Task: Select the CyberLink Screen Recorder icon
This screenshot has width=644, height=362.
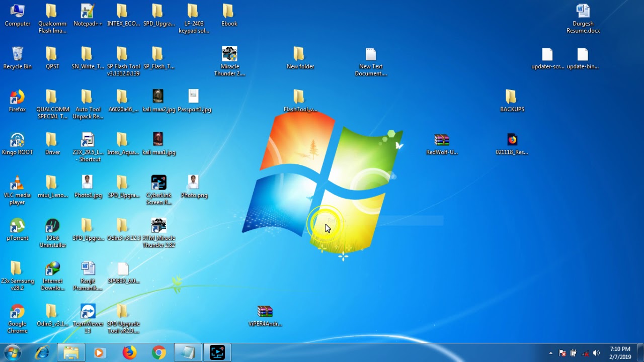Action: pos(158,190)
